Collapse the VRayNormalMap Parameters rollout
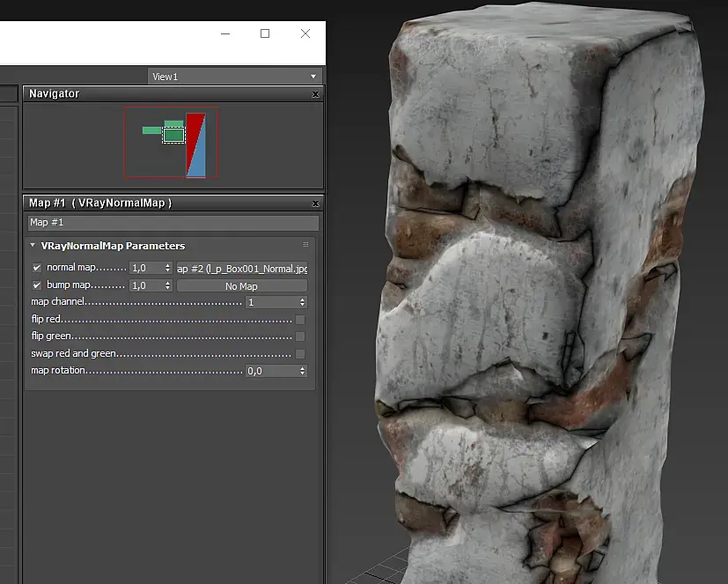Screen dimensions: 728x584 pos(33,246)
